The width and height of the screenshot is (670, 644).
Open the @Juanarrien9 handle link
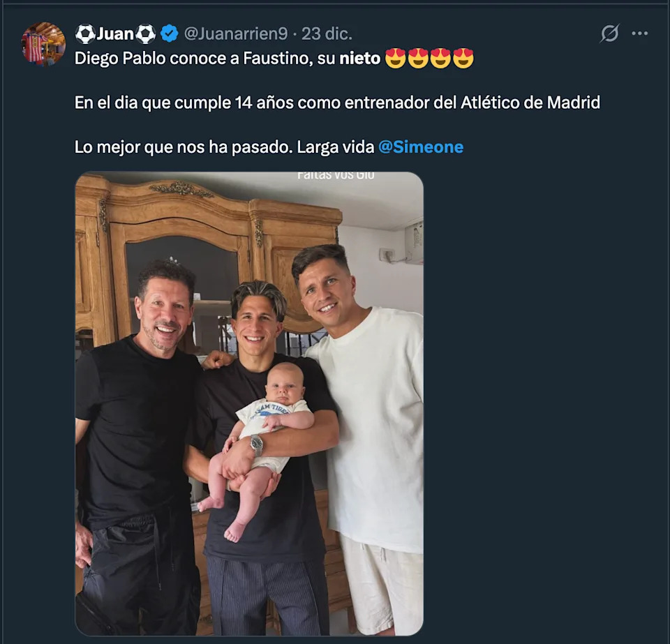pyautogui.click(x=234, y=33)
